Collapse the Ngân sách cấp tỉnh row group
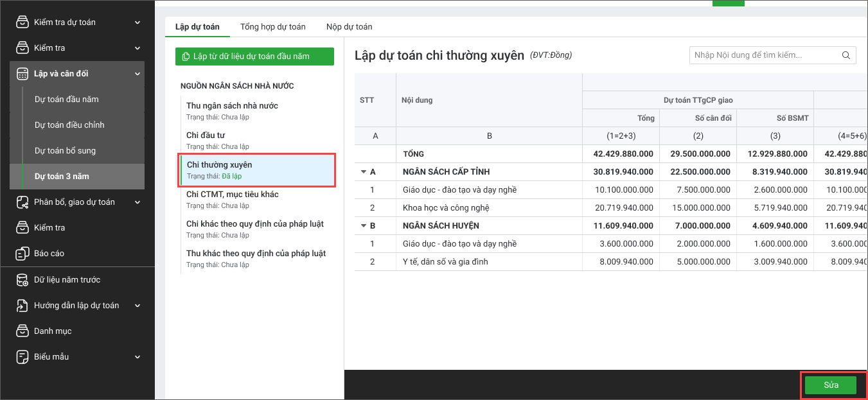868x400 pixels. click(364, 172)
